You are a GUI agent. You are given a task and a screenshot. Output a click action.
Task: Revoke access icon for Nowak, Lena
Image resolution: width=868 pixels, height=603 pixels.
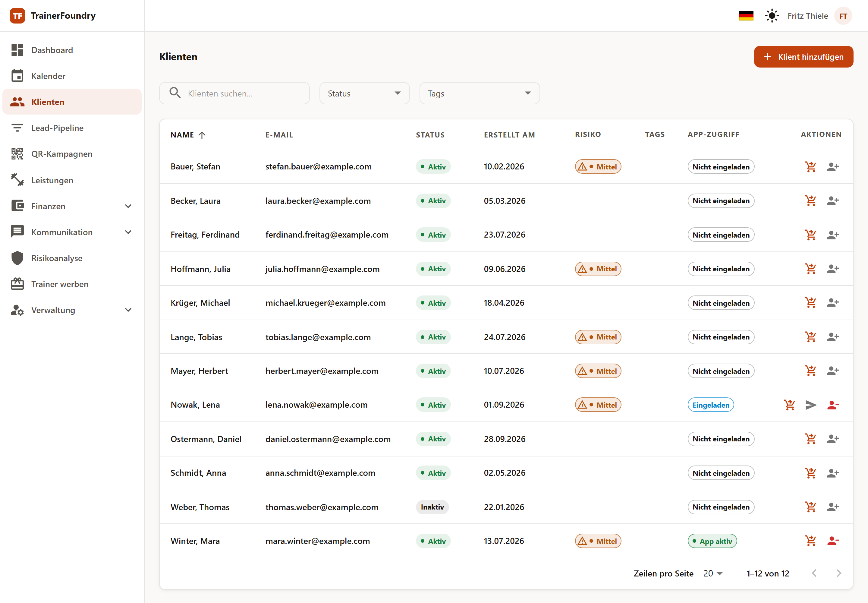click(832, 405)
